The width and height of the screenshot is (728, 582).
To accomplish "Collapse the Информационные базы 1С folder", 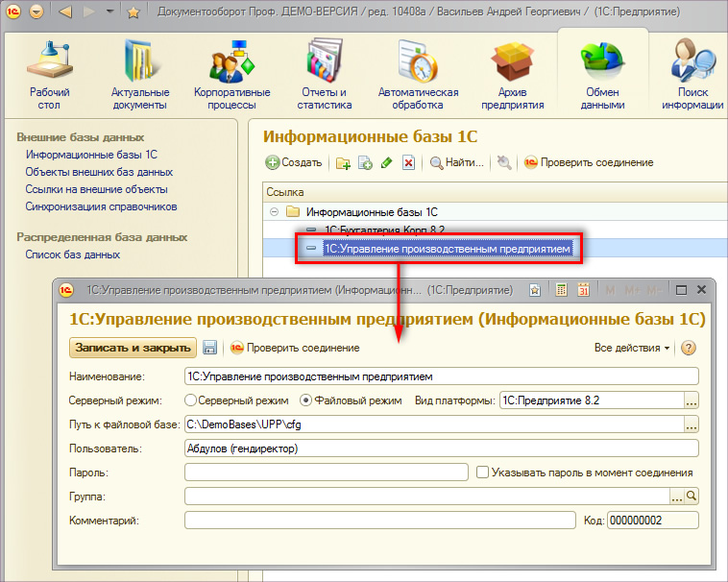I will (x=274, y=211).
